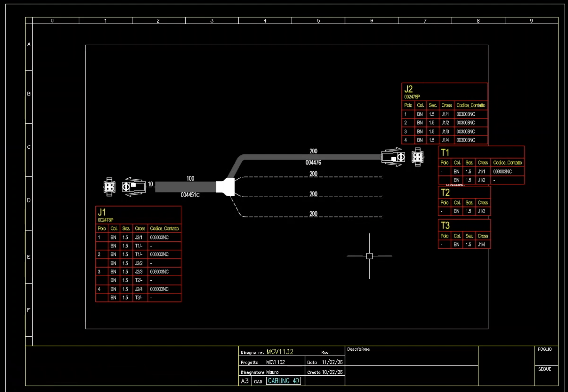
Task: Click the Data 11/02/26 field
Action: (x=325, y=362)
